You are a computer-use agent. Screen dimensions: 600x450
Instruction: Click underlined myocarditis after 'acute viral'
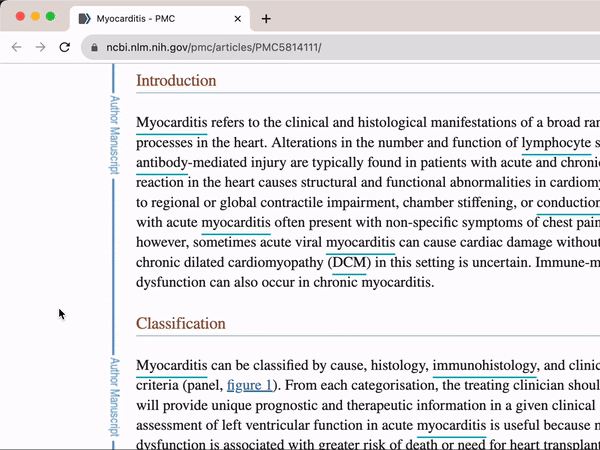(360, 243)
